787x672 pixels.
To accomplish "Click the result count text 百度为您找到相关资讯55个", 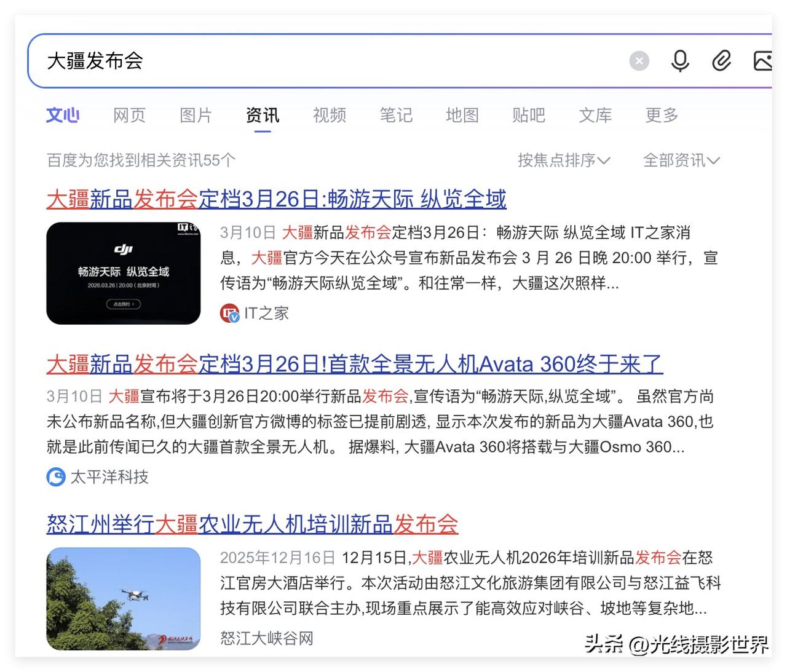I will pyautogui.click(x=141, y=160).
